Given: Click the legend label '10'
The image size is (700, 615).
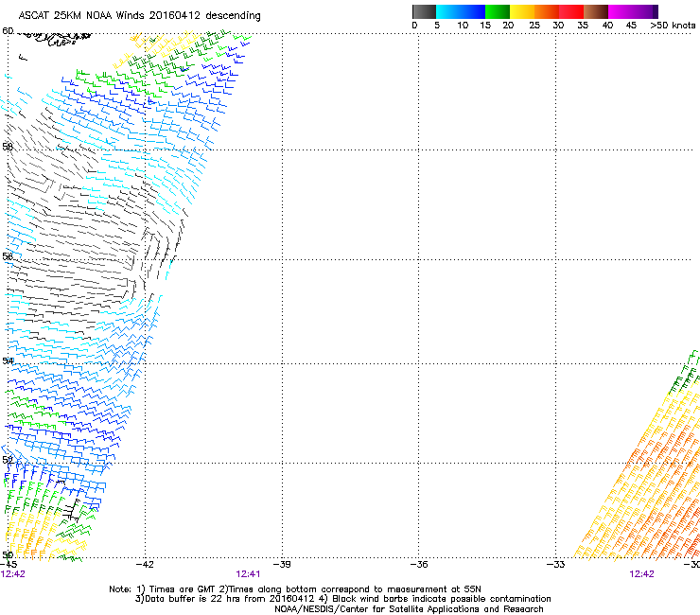Looking at the screenshot, I should pos(463,26).
